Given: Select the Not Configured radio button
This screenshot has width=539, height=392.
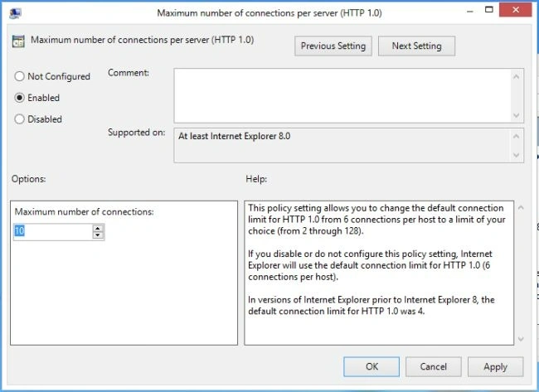Looking at the screenshot, I should click(20, 76).
